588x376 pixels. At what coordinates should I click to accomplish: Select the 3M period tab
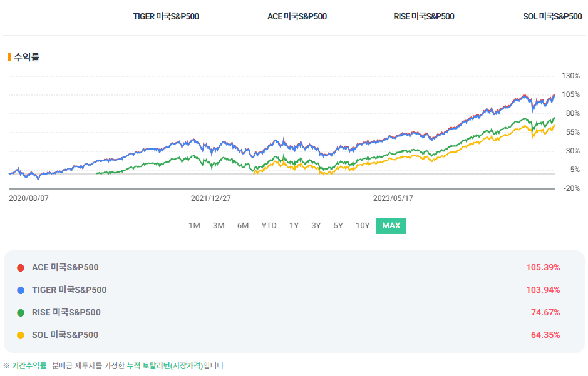pos(219,226)
